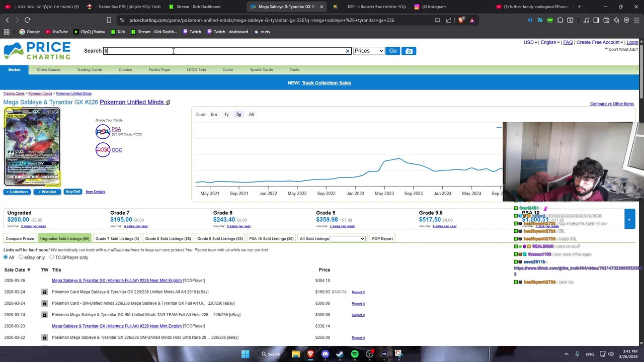Screen dimensions: 644x362
Task: Open the music note playlist icon
Action: (x=586, y=20)
